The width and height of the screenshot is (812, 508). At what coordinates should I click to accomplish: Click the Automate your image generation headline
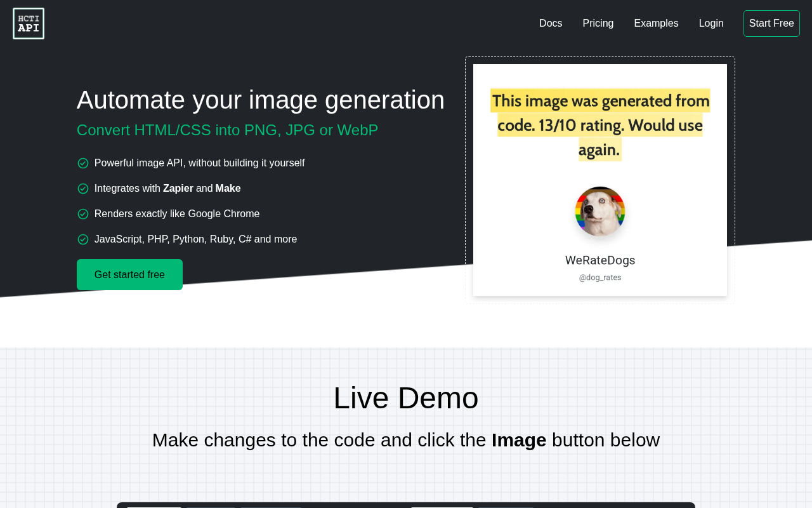[261, 100]
